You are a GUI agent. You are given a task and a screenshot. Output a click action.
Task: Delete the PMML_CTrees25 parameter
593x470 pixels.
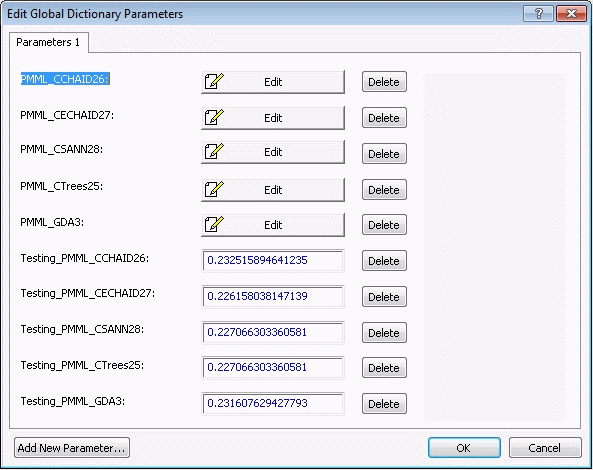coord(384,189)
